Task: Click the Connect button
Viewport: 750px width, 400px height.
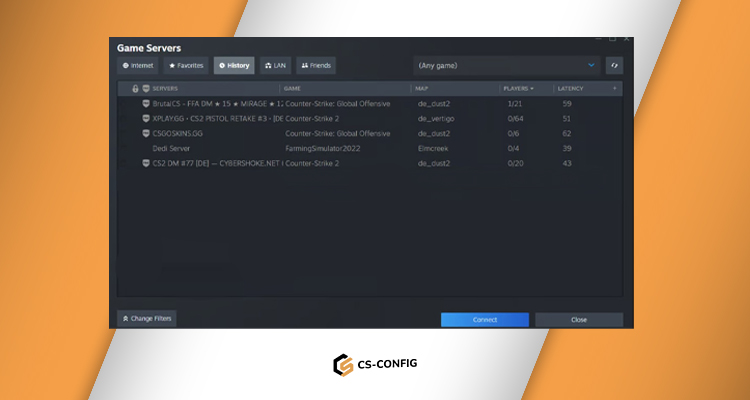Action: pos(485,320)
